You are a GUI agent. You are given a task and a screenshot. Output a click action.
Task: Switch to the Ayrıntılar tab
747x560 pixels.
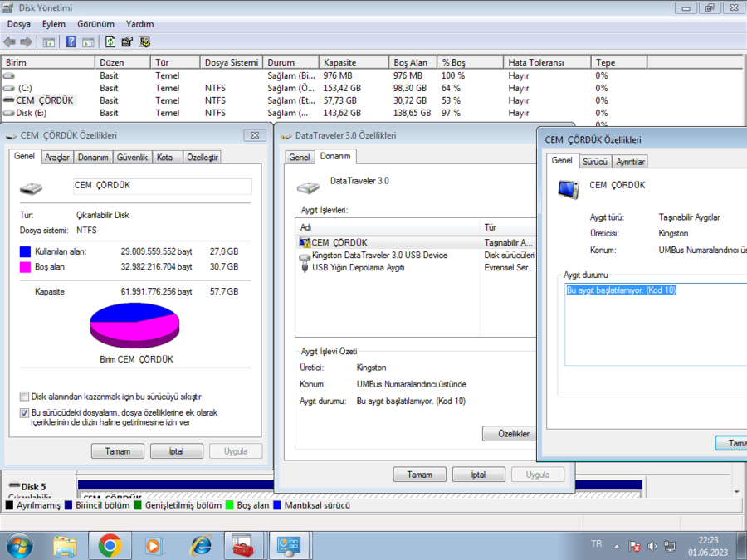click(630, 162)
